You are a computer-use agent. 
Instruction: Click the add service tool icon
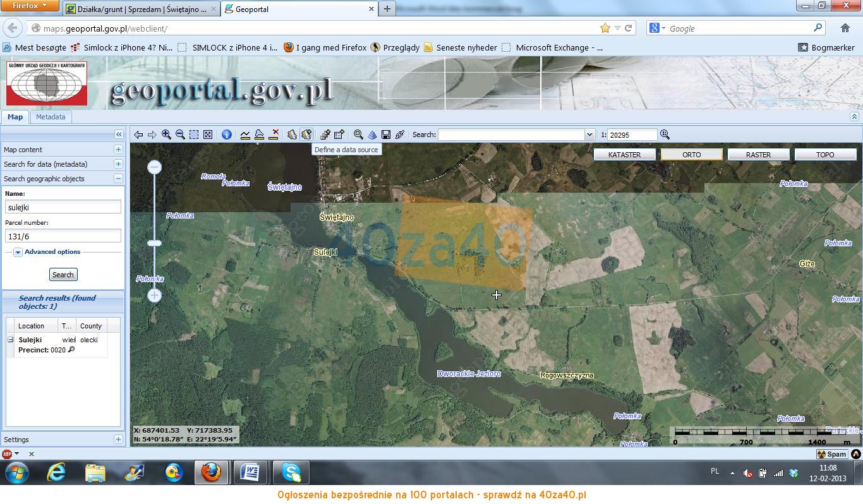pyautogui.click(x=325, y=135)
